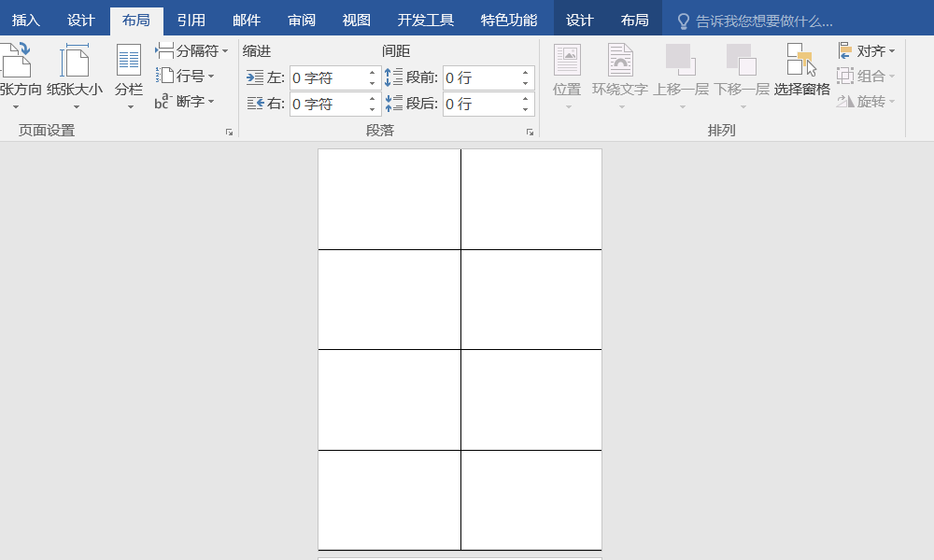Screen dimensions: 934x560
Task: Open the 页面设置 dialog launcher
Action: point(230,132)
